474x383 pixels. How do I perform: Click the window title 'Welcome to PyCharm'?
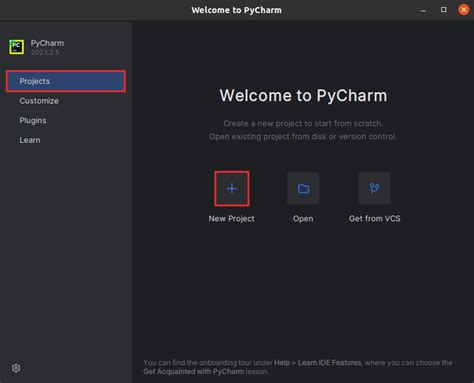(x=236, y=10)
